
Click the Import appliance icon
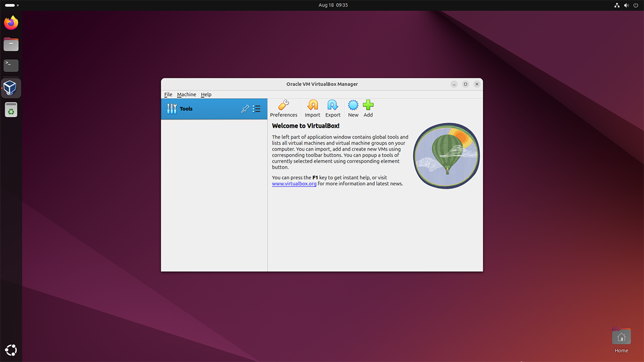pos(312,108)
